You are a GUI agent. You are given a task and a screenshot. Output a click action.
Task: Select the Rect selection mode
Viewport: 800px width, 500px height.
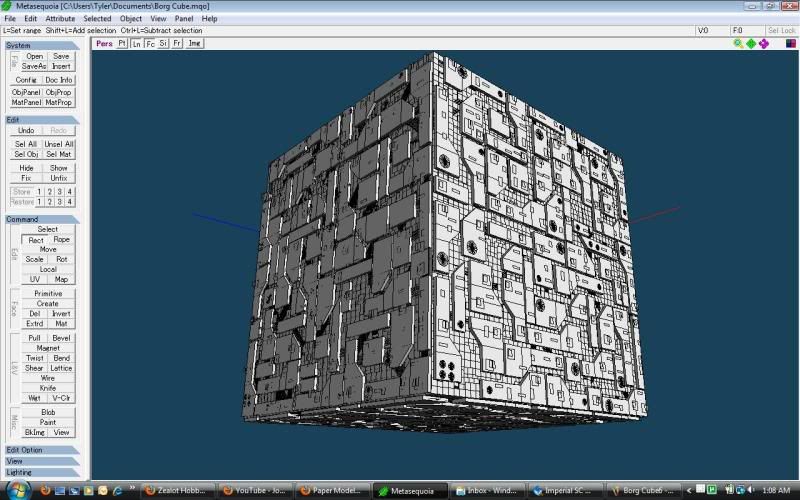(x=35, y=239)
